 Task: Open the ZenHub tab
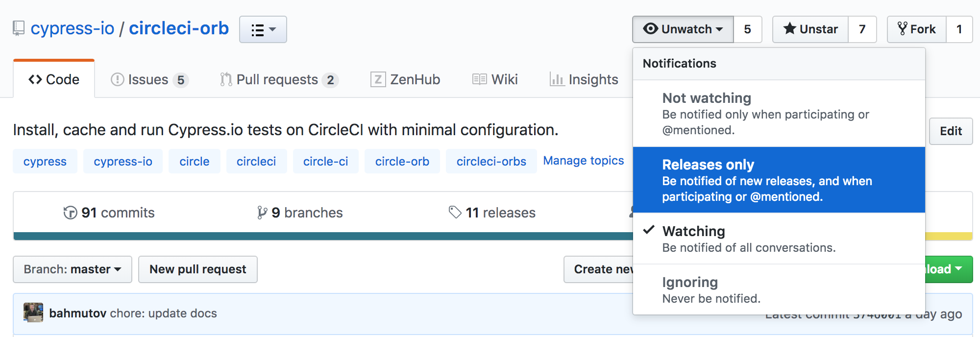[x=405, y=79]
